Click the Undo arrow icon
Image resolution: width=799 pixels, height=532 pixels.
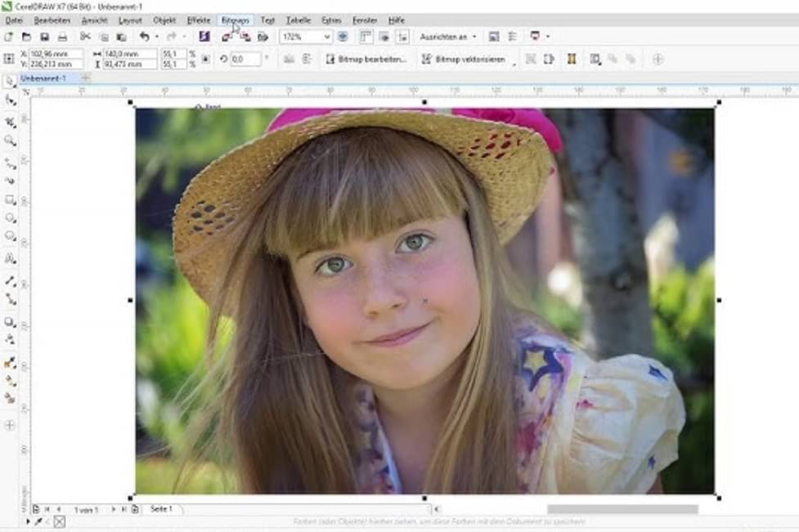[x=144, y=37]
